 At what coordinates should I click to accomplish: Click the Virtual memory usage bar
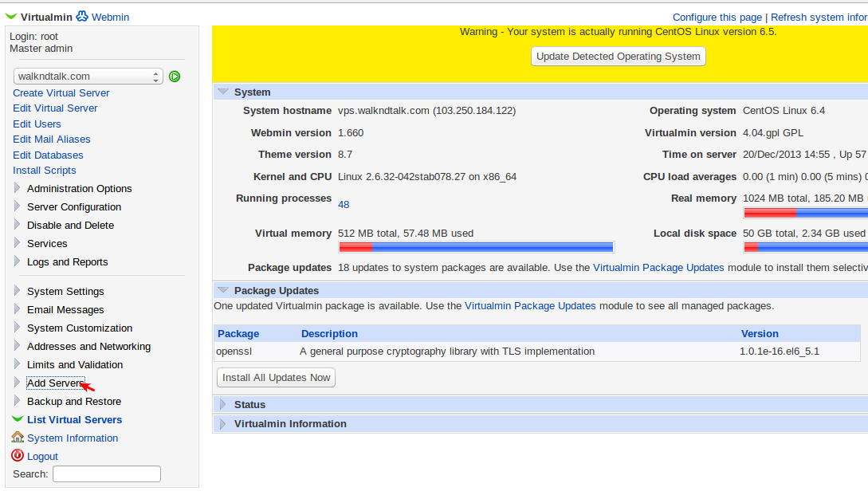[x=476, y=246]
